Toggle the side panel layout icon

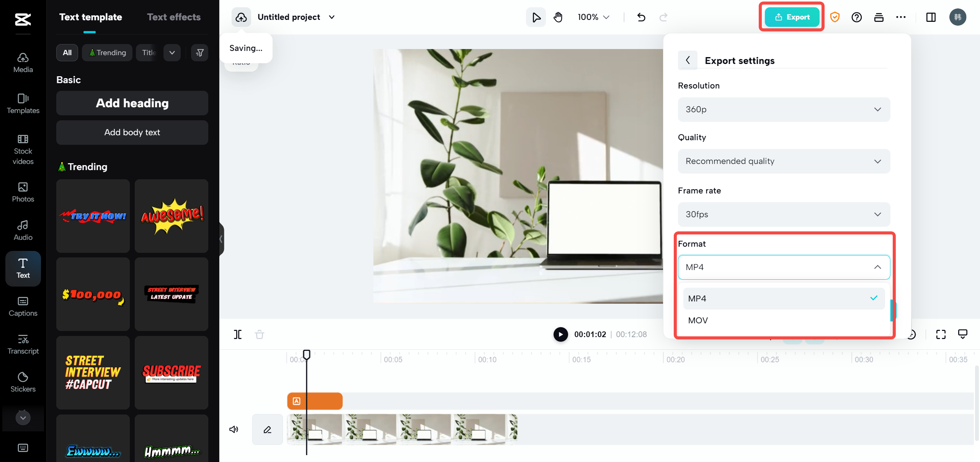[931, 17]
